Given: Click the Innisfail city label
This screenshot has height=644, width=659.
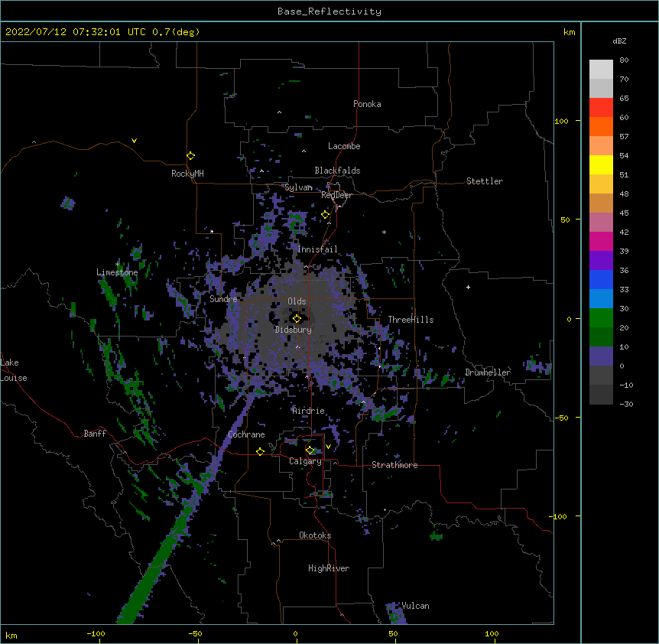Looking at the screenshot, I should point(317,249).
